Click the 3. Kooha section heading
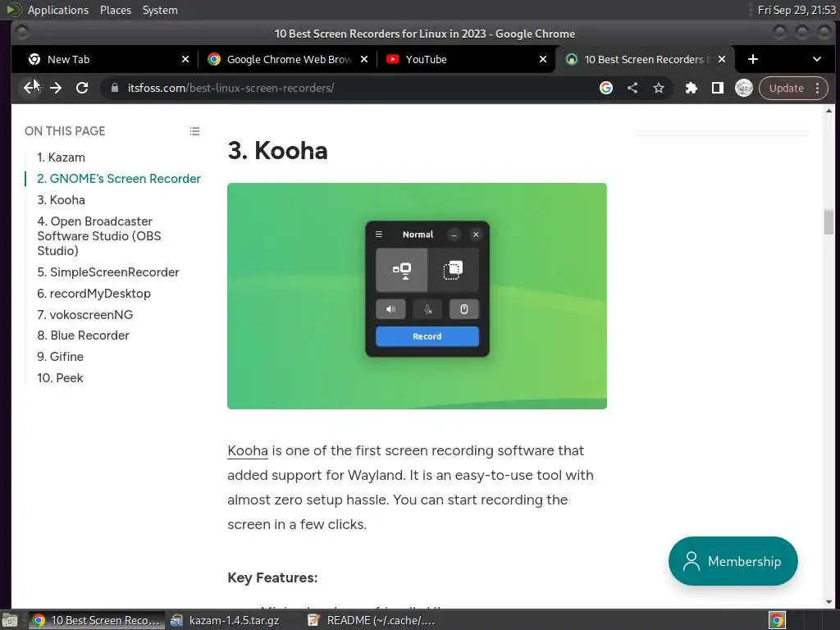This screenshot has height=630, width=840. click(x=277, y=151)
